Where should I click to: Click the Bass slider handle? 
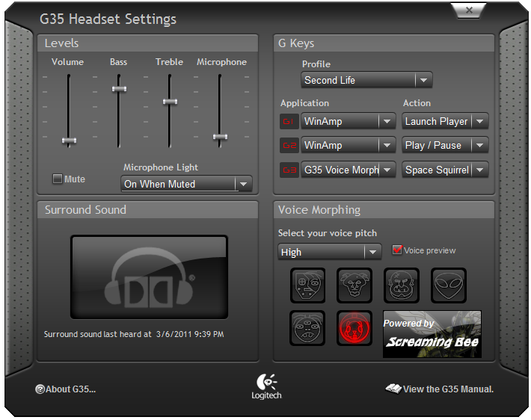[119, 89]
